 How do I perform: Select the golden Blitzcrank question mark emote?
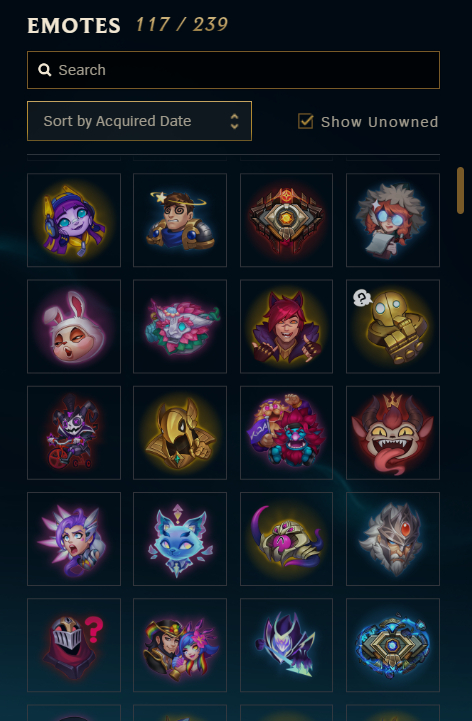click(393, 326)
